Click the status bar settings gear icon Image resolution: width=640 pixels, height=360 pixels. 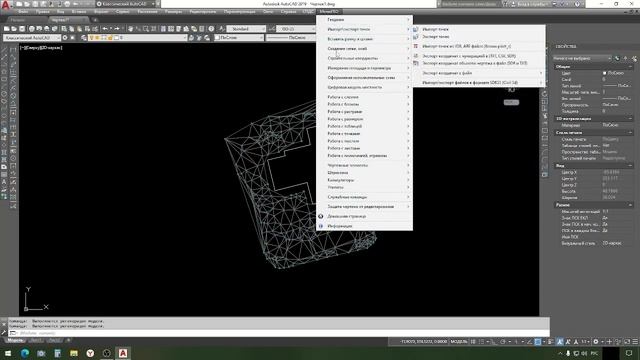(596, 342)
